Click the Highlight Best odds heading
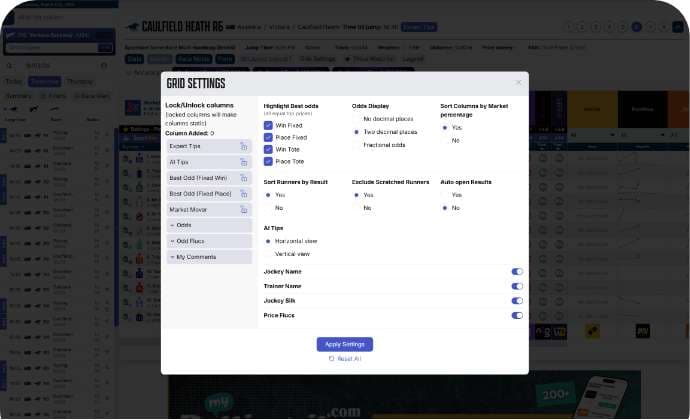 [291, 106]
